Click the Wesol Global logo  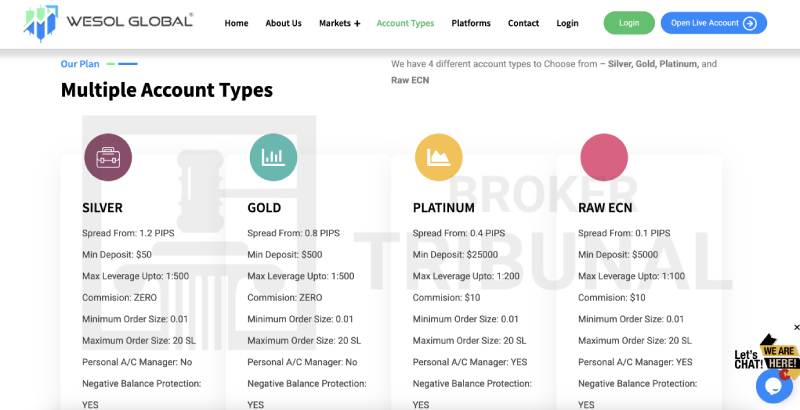click(x=108, y=22)
